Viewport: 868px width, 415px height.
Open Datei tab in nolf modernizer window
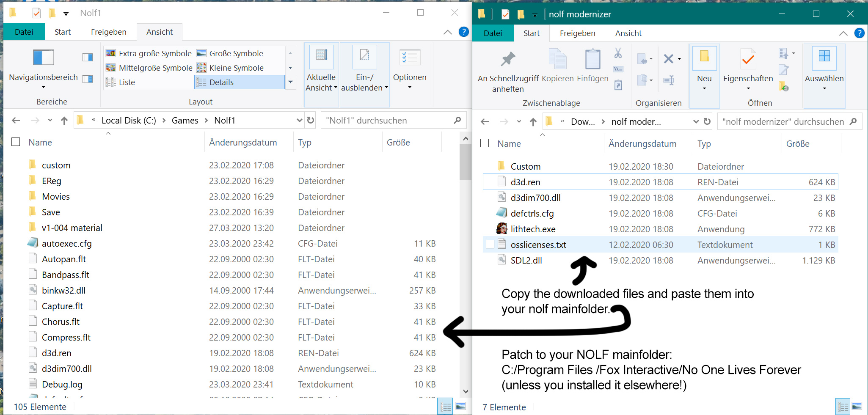[x=493, y=33]
